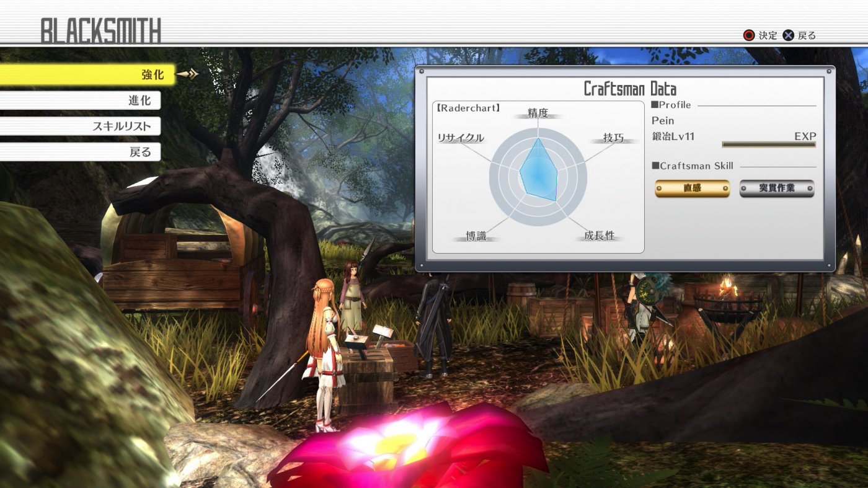Viewport: 868px width, 488px height.
Task: Click the red circle 決定 confirm icon
Action: (x=749, y=35)
